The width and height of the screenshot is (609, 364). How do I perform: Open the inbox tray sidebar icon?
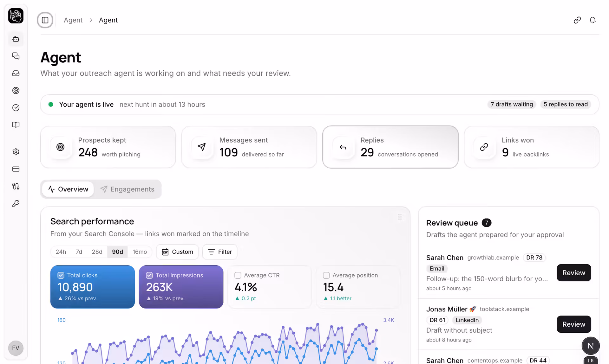coord(16,73)
